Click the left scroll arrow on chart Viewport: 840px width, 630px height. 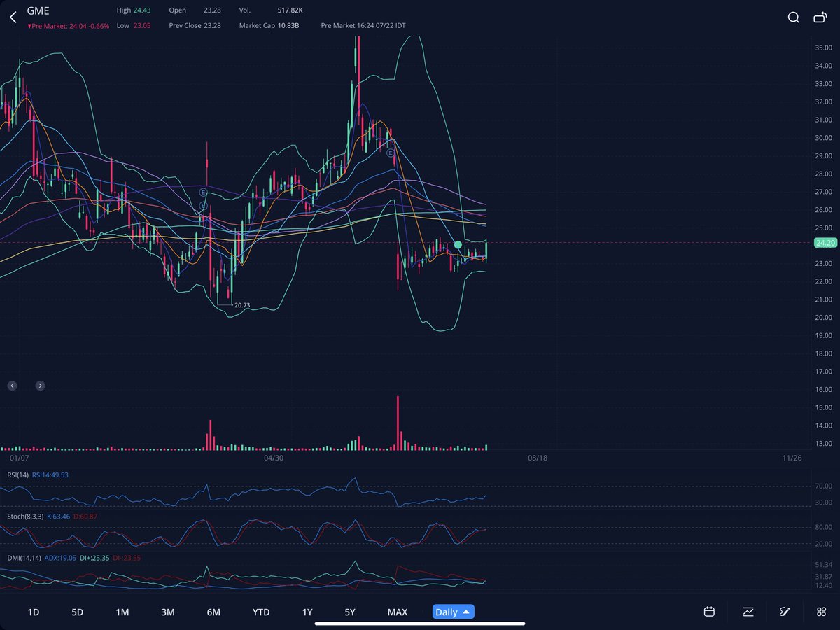pos(12,386)
